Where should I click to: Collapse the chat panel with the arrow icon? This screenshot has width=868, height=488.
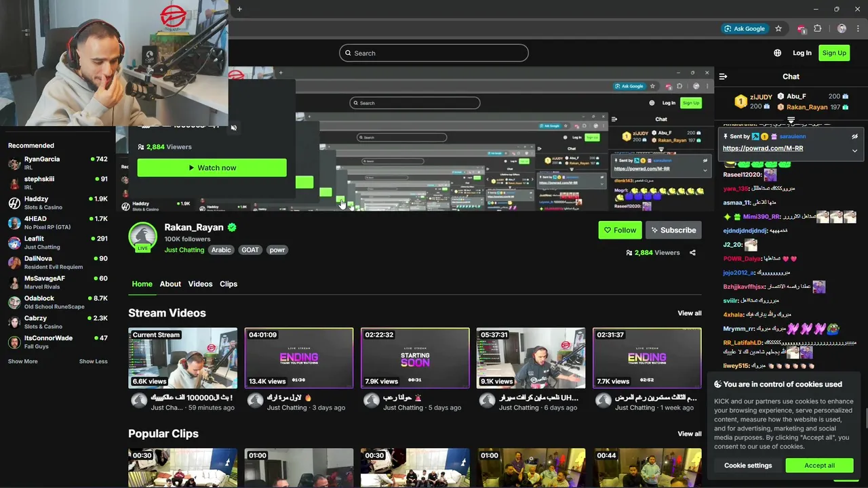pos(723,77)
